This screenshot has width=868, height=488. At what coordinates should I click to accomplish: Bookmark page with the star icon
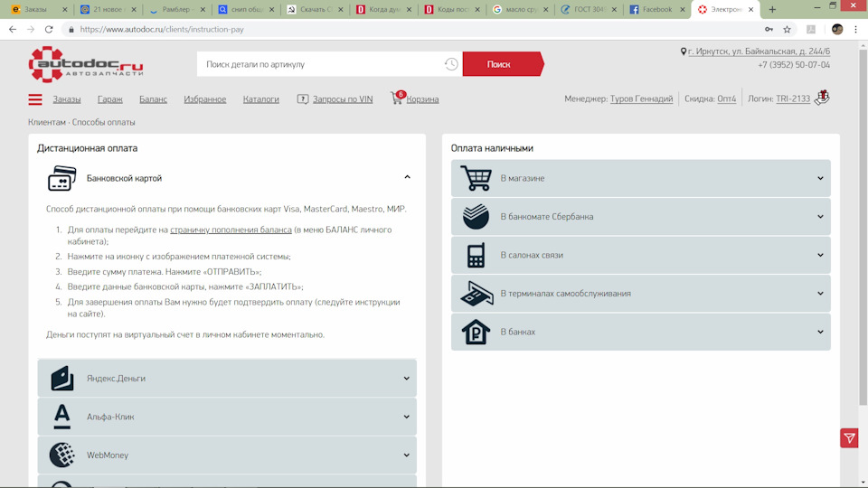coord(788,29)
